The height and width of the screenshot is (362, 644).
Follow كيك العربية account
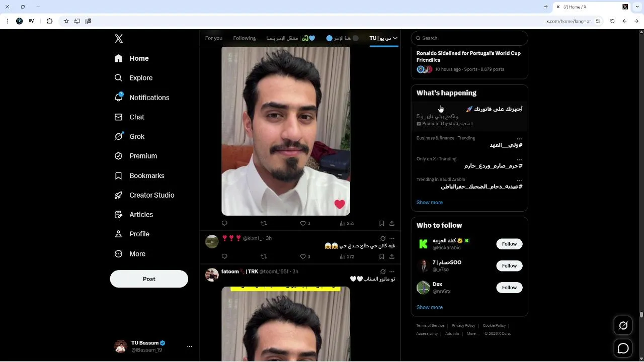pyautogui.click(x=509, y=244)
